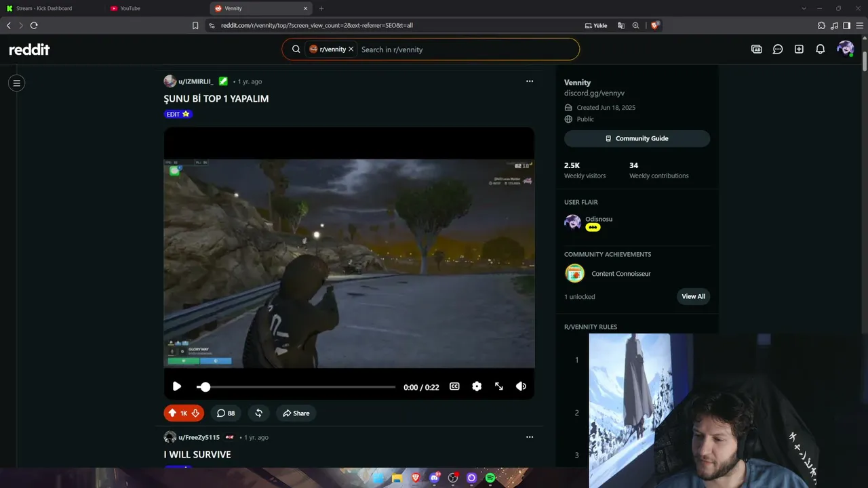Go back using the browser back arrow
This screenshot has width=868, height=488.
9,25
